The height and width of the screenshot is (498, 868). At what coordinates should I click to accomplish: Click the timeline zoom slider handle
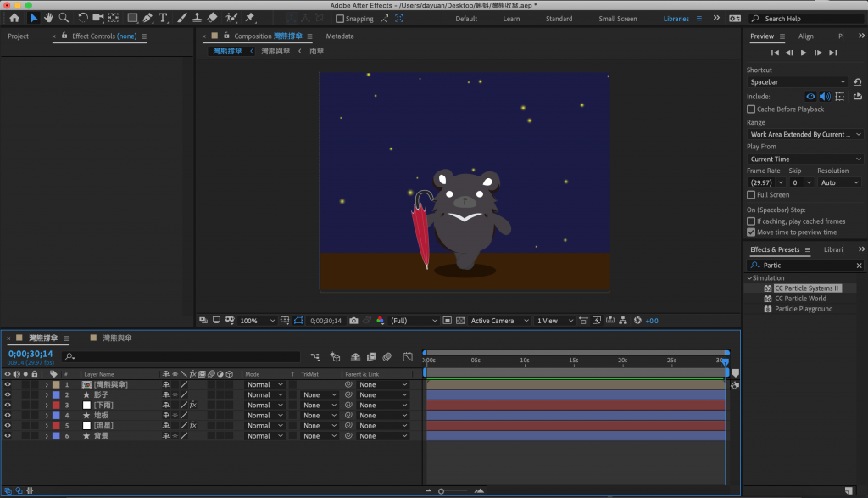pos(441,491)
